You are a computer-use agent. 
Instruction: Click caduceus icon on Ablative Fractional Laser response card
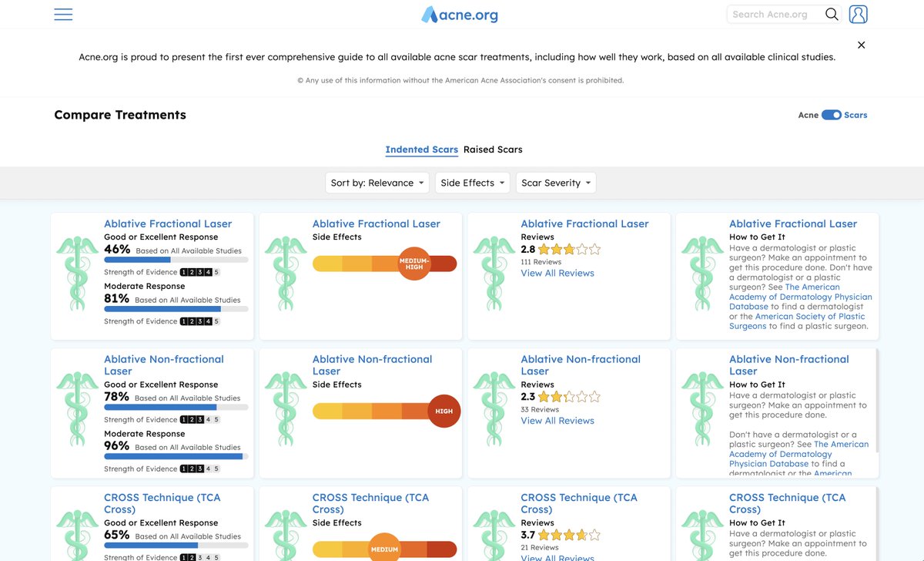pyautogui.click(x=77, y=273)
